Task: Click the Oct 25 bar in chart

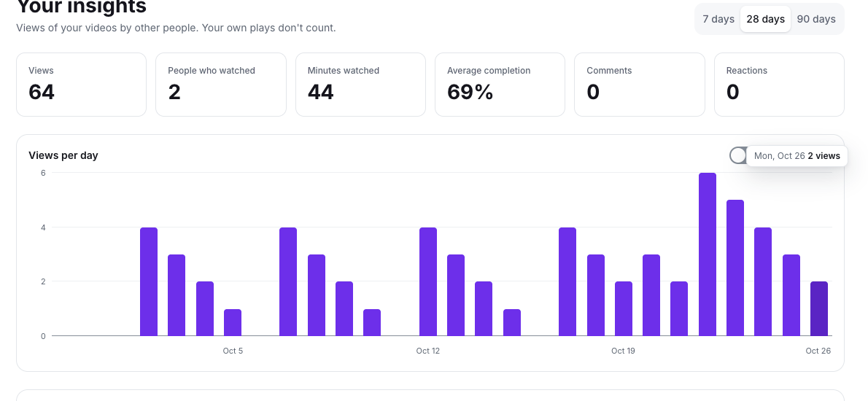Action: click(791, 295)
